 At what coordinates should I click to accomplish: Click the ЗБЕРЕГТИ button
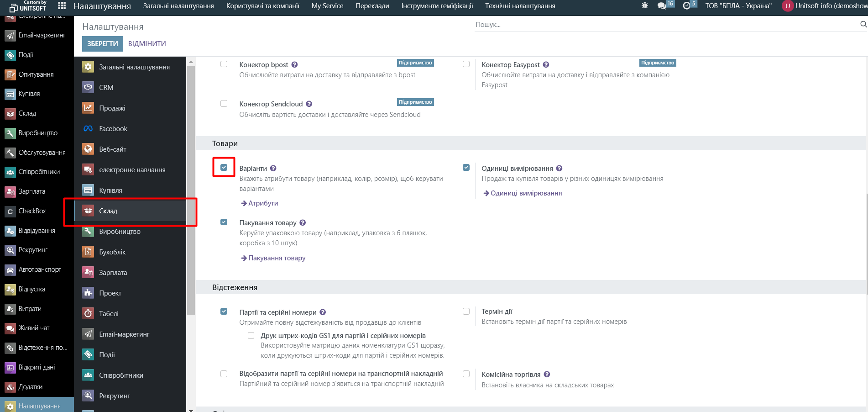tap(102, 44)
